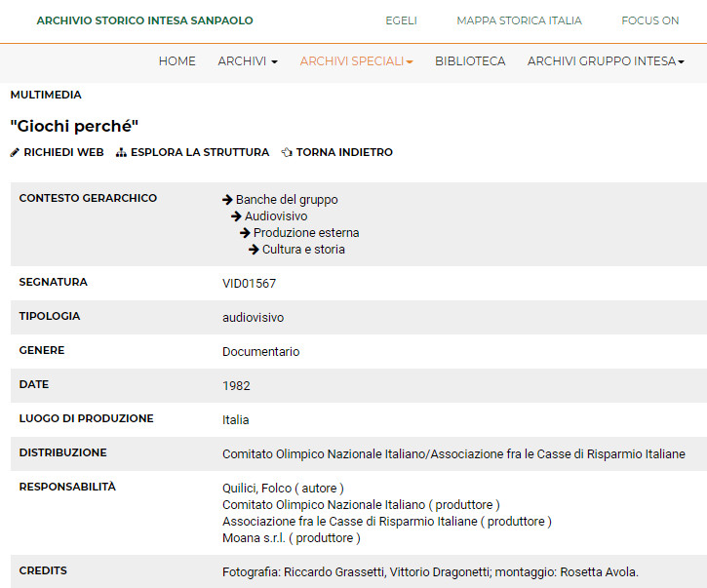707x588 pixels.
Task: Click the hierarchy icon beside ESPLORA LA STRUTTURA
Action: pos(121,153)
